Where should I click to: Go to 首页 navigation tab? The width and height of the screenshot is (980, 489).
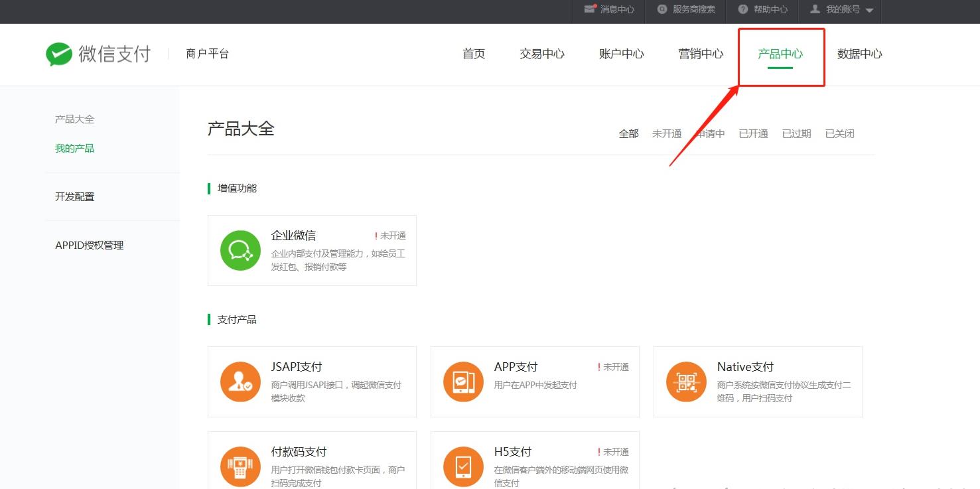[474, 54]
